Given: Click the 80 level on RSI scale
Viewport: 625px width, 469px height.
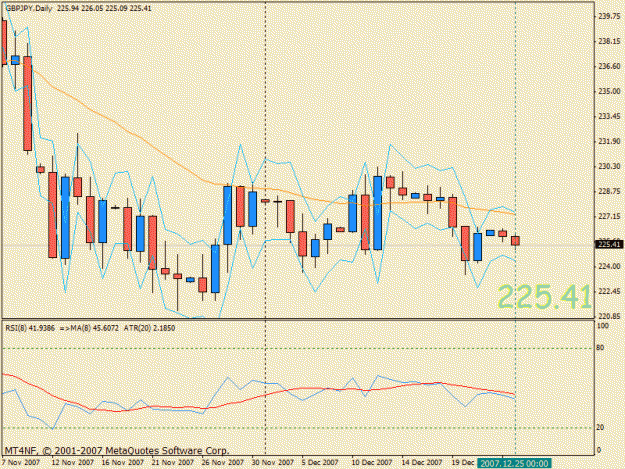Looking at the screenshot, I should tap(601, 348).
